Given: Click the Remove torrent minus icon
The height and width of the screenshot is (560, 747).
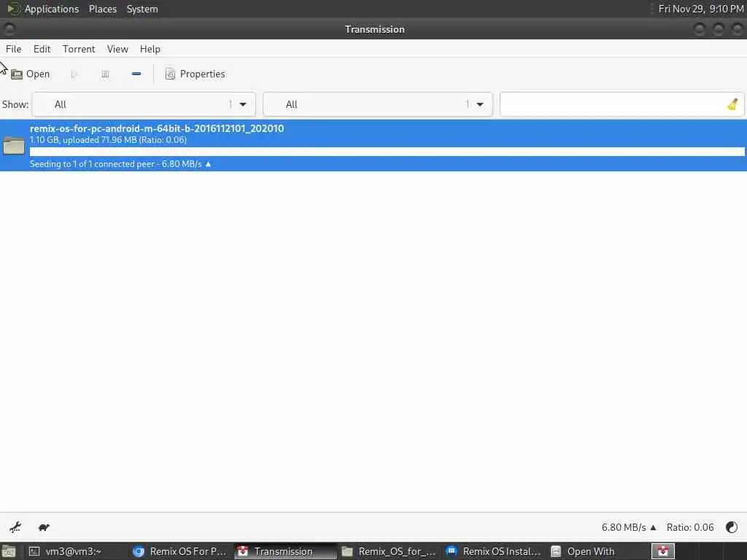Looking at the screenshot, I should click(x=136, y=74).
